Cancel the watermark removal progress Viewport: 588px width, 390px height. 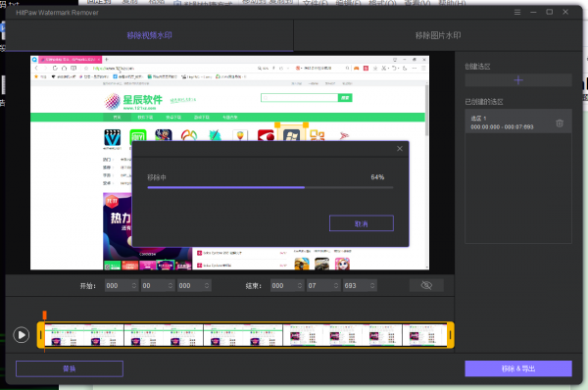[362, 223]
